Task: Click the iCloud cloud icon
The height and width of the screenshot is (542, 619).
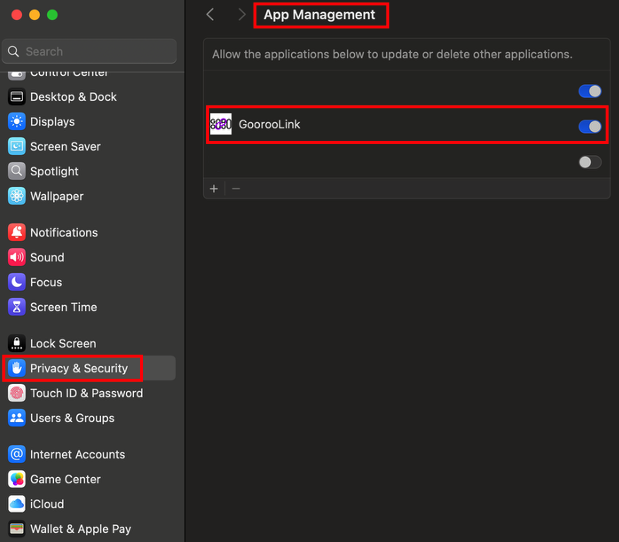Action: (x=17, y=504)
